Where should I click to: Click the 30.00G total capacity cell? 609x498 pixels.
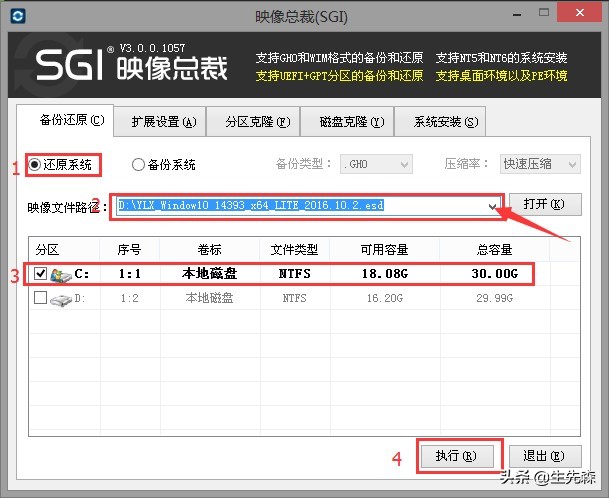(x=495, y=274)
